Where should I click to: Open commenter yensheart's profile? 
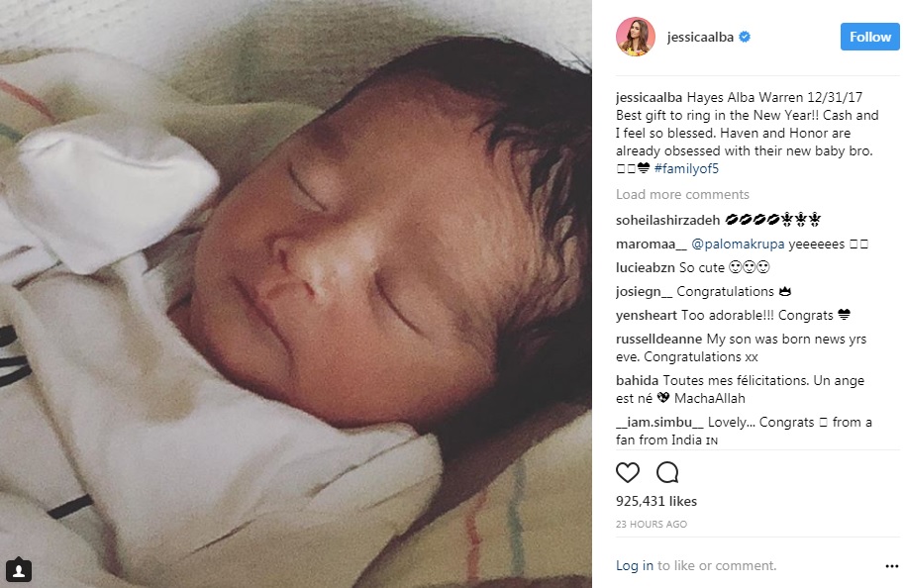647,315
